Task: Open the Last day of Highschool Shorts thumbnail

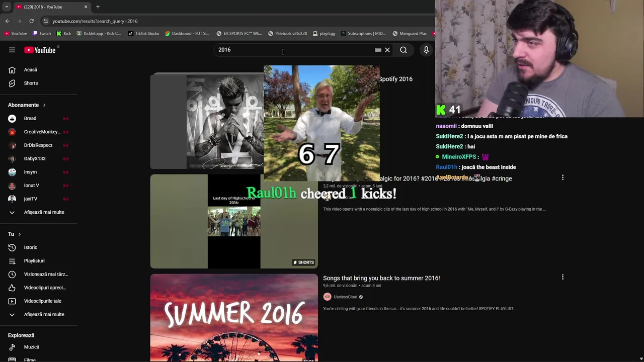Action: tap(234, 221)
